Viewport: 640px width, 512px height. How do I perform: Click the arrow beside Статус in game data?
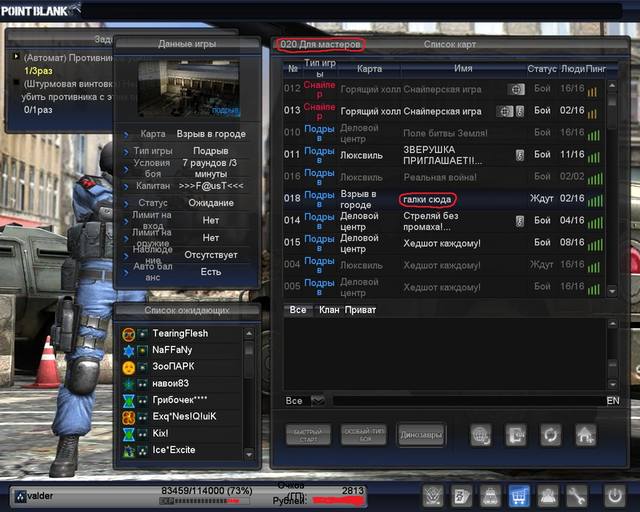click(126, 203)
